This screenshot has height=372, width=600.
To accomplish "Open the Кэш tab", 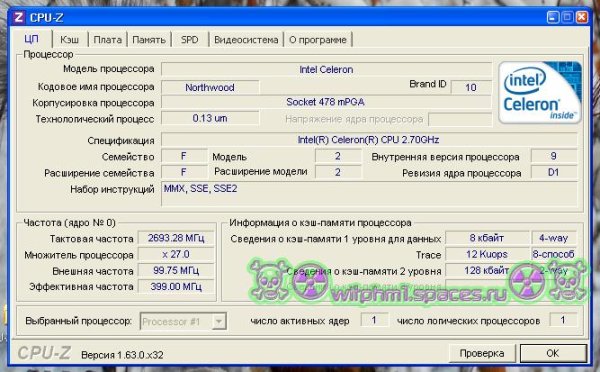I will tap(70, 39).
